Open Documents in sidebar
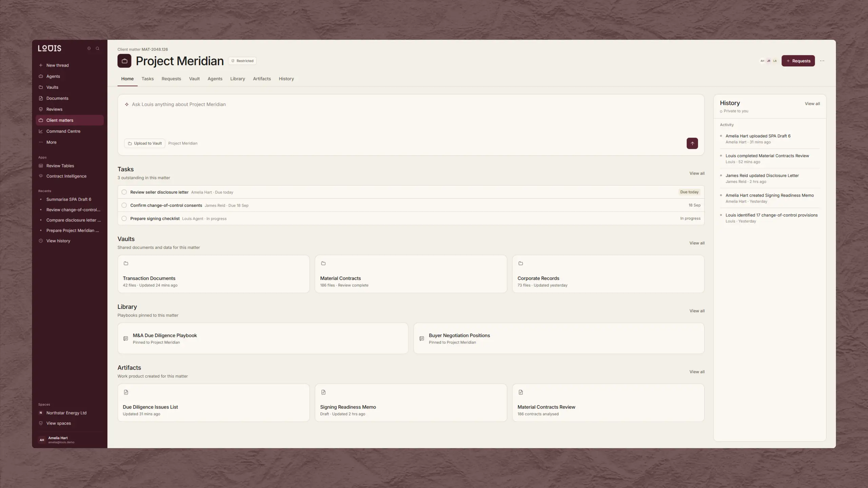868x488 pixels. click(x=70, y=98)
